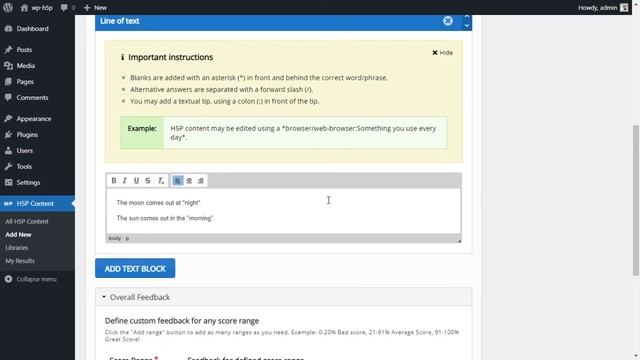
Task: Open All H5P Content submenu link
Action: pyautogui.click(x=27, y=221)
